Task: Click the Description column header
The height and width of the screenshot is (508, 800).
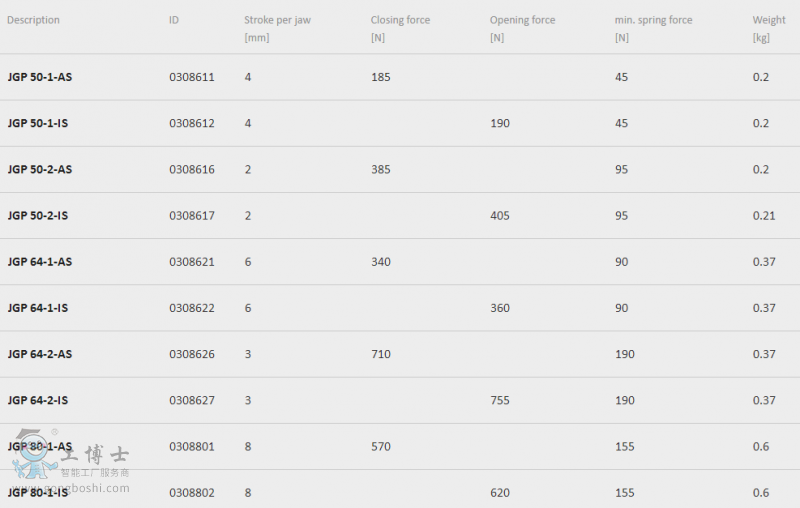Action: click(x=33, y=20)
